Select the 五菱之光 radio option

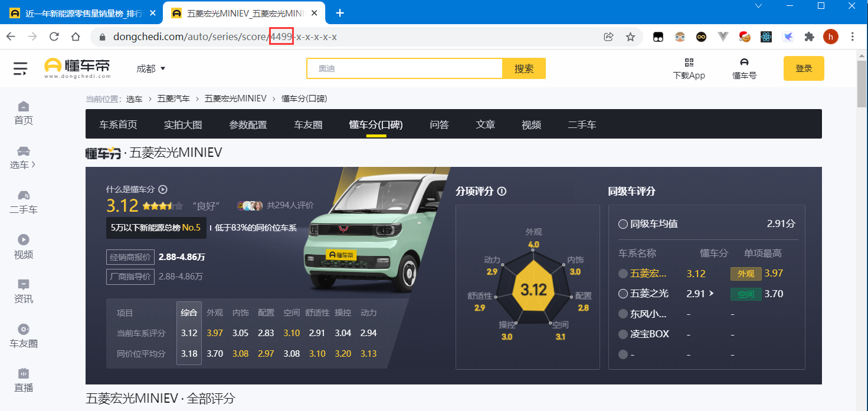click(623, 294)
